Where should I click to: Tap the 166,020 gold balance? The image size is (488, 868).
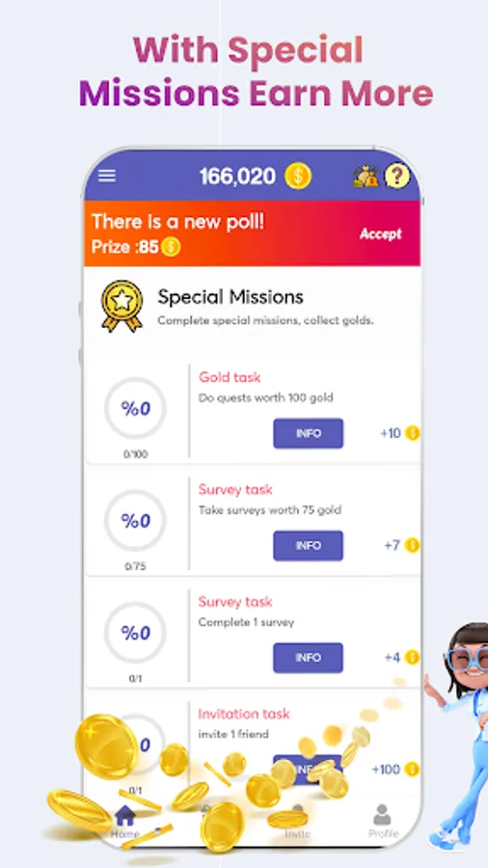pos(237,176)
